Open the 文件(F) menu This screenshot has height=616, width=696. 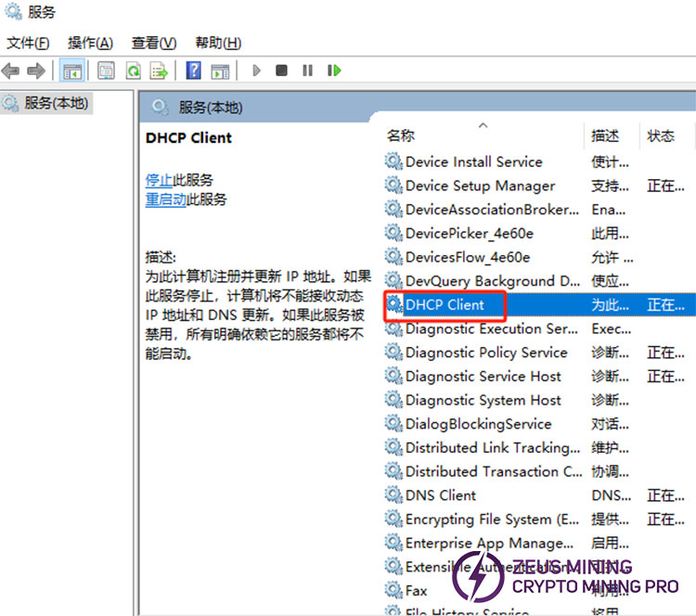pyautogui.click(x=28, y=43)
